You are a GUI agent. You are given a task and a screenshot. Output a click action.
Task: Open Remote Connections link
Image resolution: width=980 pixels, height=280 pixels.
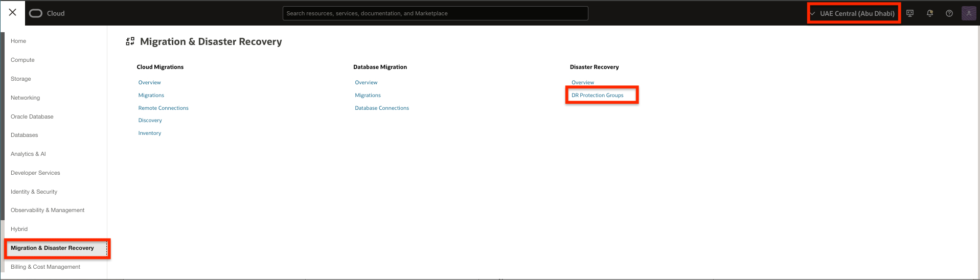pos(164,108)
